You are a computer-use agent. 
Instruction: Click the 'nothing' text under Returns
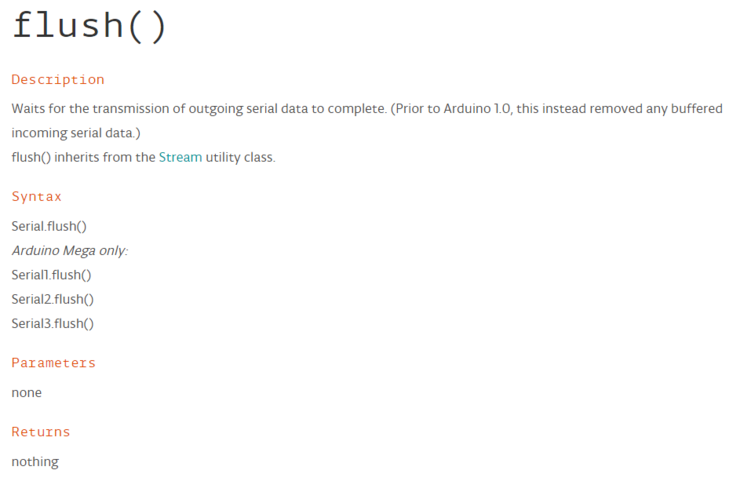coord(35,462)
